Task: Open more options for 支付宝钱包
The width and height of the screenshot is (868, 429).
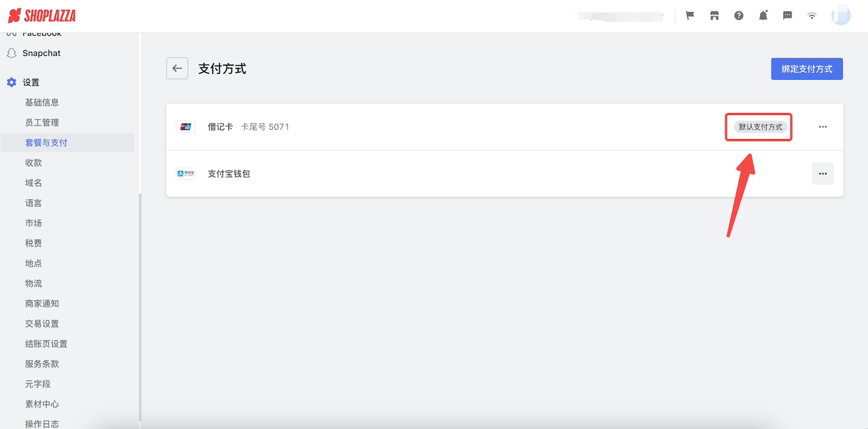Action: (823, 174)
